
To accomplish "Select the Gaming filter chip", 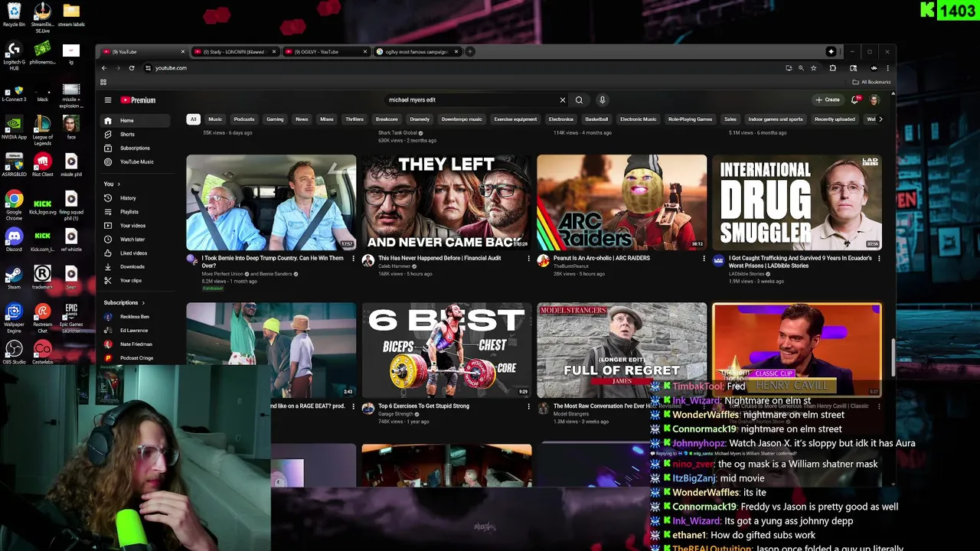I will pos(275,119).
